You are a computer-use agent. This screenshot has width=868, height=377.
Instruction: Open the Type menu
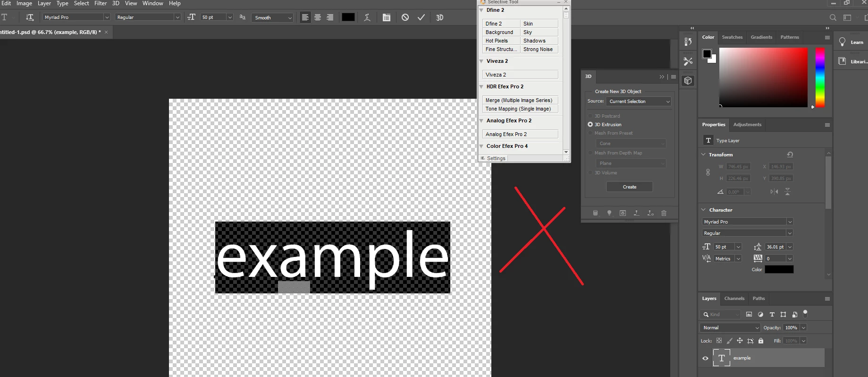click(x=62, y=3)
